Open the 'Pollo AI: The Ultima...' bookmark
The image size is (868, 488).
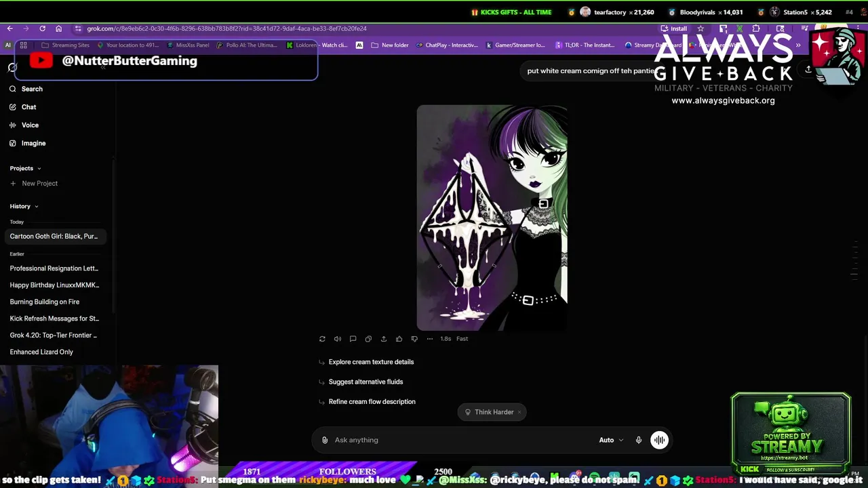(247, 45)
